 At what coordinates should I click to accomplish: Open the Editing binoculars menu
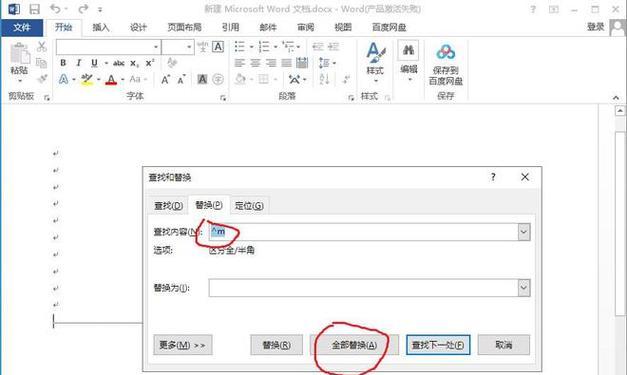pyautogui.click(x=408, y=60)
